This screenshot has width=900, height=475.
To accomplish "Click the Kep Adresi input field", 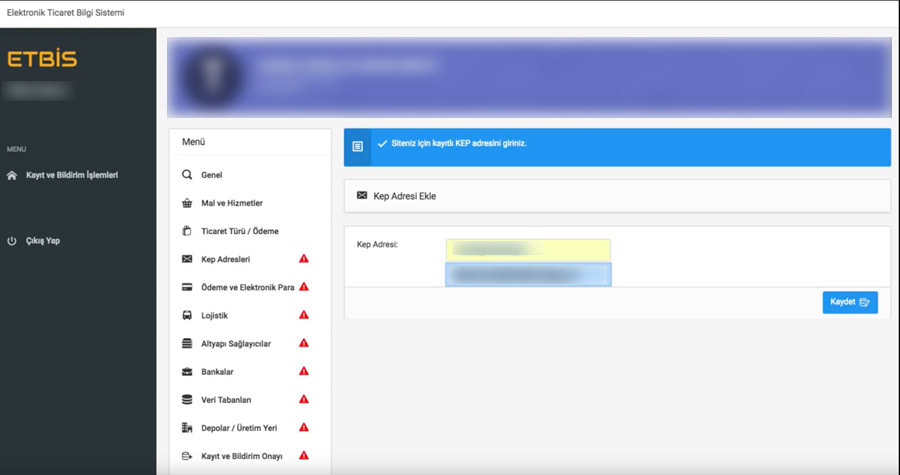I will (x=528, y=250).
